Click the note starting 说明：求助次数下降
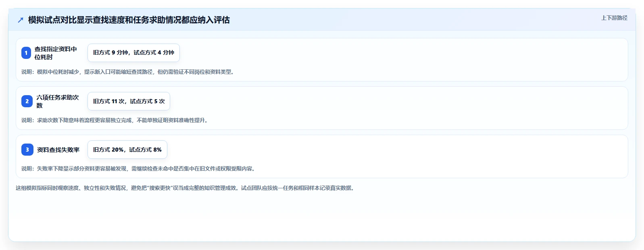The width and height of the screenshot is (644, 250). [x=115, y=120]
